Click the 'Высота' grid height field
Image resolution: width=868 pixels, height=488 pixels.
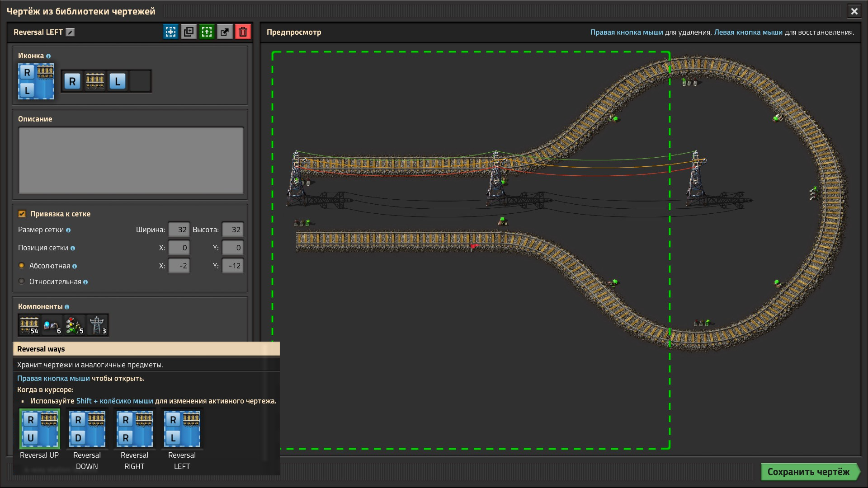click(x=232, y=230)
